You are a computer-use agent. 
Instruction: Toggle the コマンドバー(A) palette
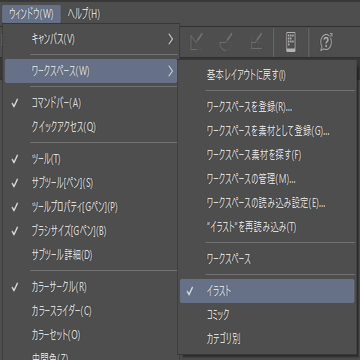coord(91,104)
